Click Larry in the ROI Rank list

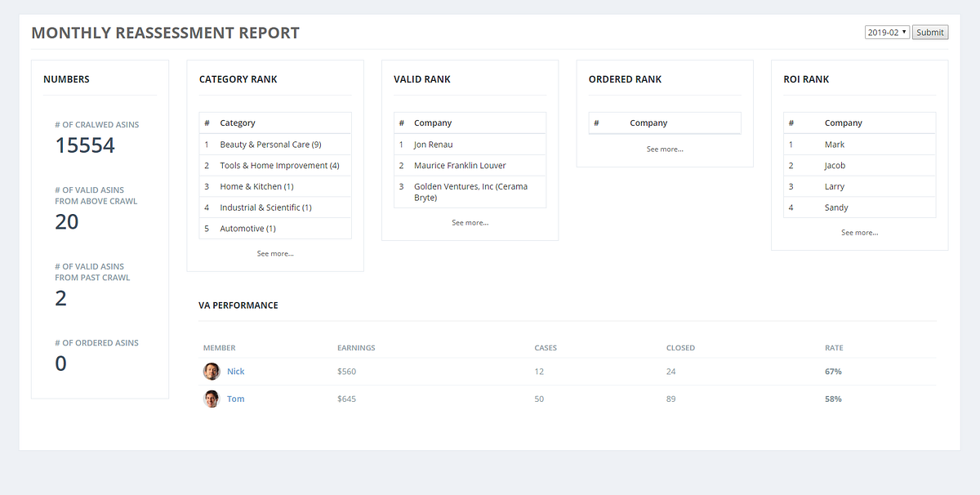[835, 186]
